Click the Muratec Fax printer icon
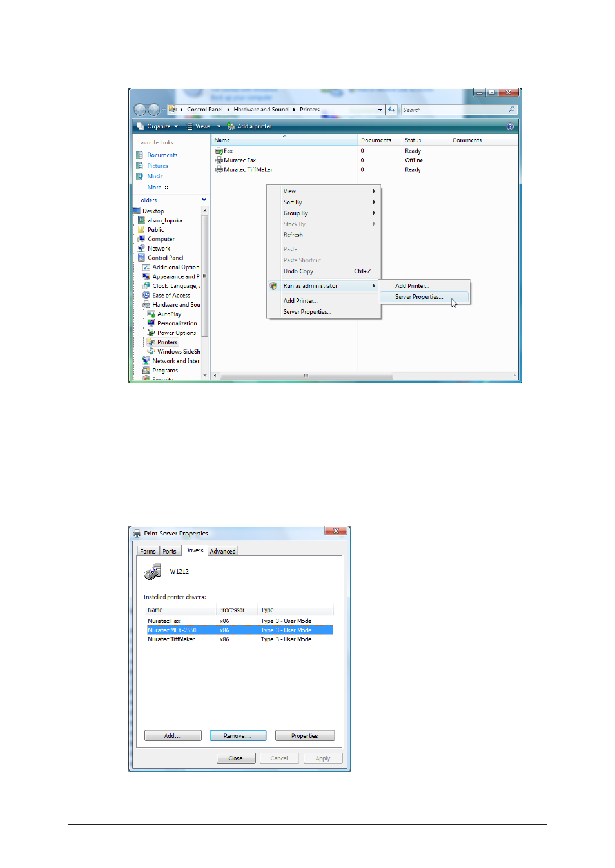 [x=219, y=160]
